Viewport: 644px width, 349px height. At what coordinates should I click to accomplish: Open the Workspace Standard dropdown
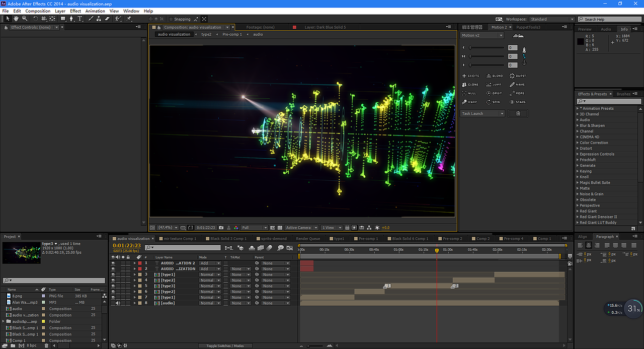[x=551, y=19]
